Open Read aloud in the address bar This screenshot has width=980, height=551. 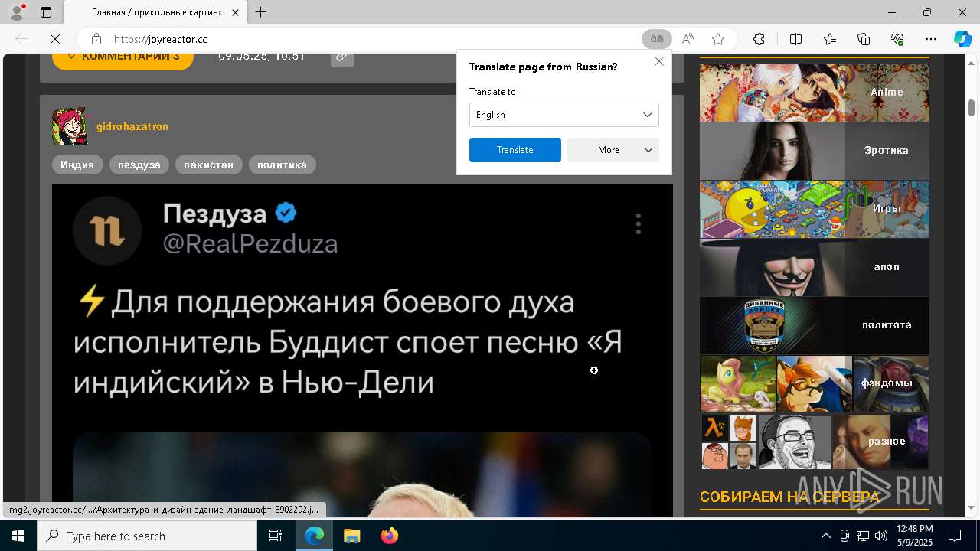(688, 39)
